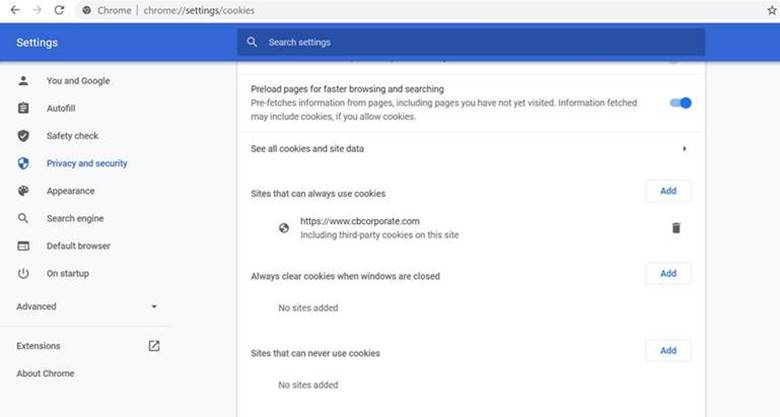Open the Privacy and security section

86,163
